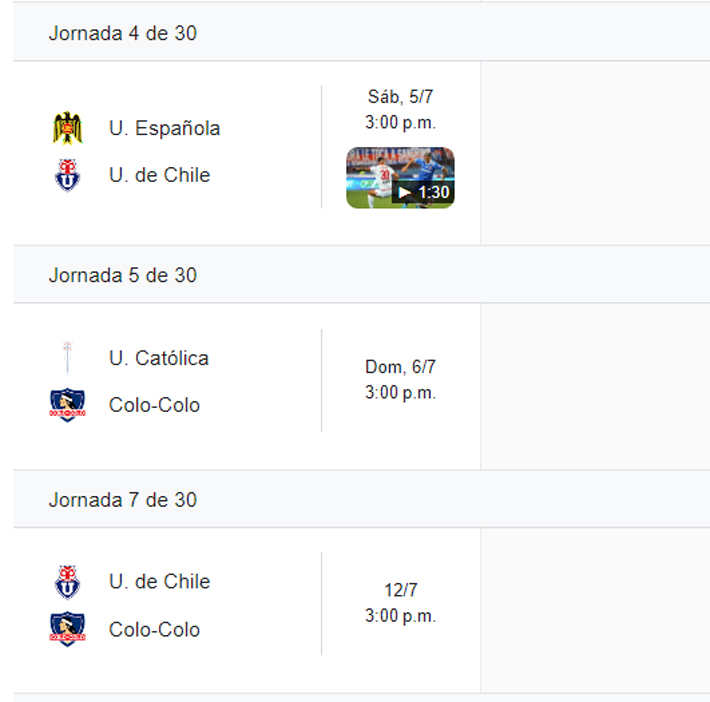Click the "12/7" match date
Screen dimensions: 710x702
(400, 590)
